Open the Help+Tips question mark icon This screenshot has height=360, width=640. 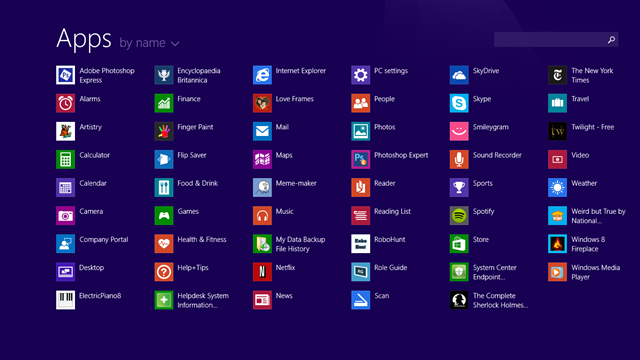coord(164,272)
